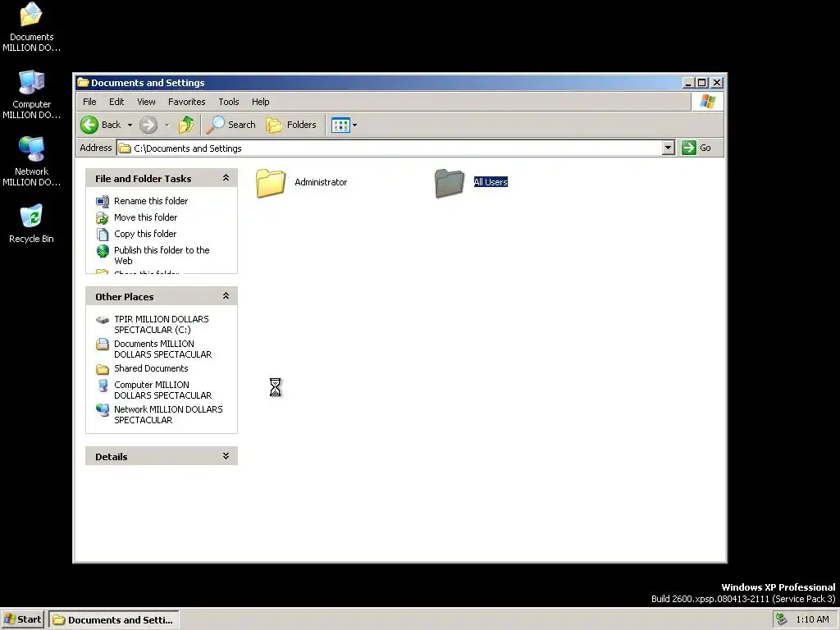
Task: Click the Shared Documents folder icon
Action: pos(103,369)
